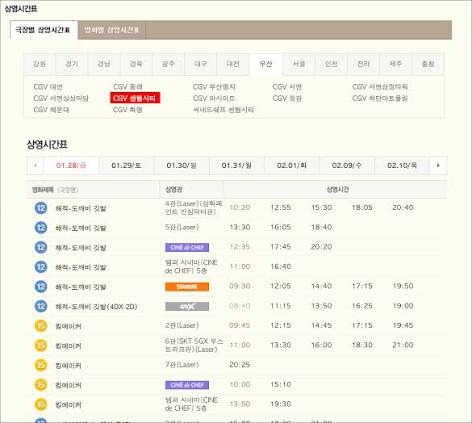Viewport: 472px width, 423px height.
Task: Choose the 01.28/금 date
Action: [x=71, y=165]
